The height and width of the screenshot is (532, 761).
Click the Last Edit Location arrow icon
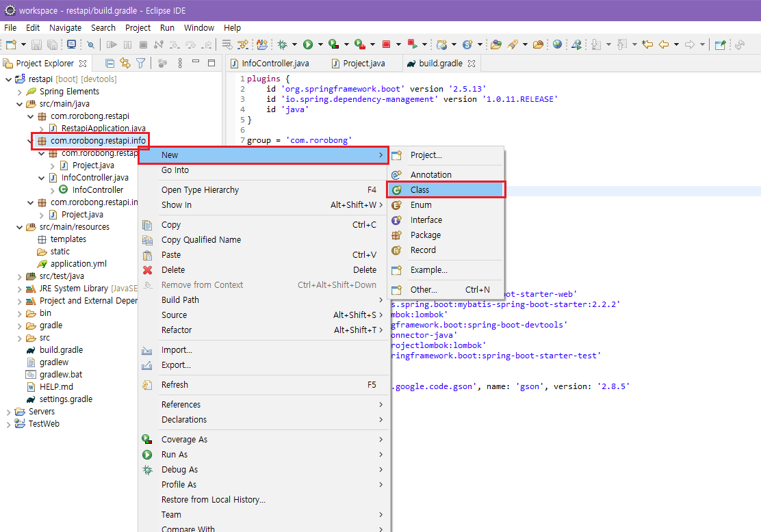647,44
